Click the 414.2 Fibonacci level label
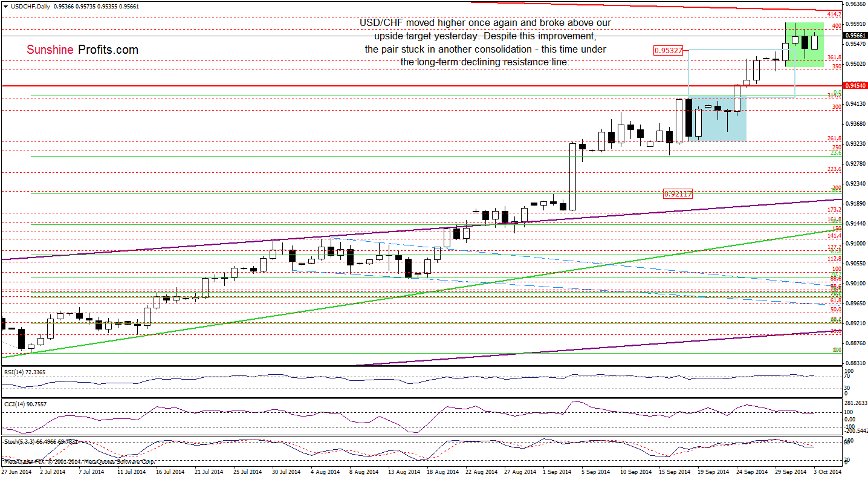 click(x=835, y=15)
